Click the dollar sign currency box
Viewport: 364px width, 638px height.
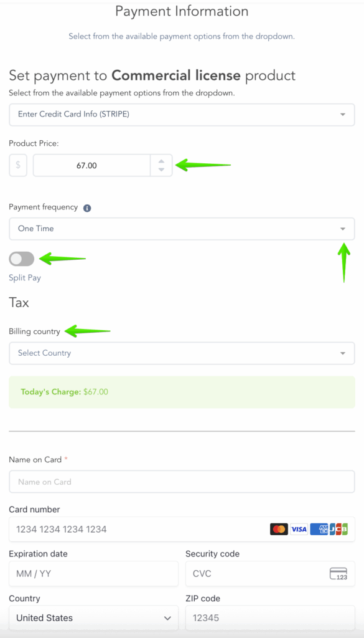[18, 165]
